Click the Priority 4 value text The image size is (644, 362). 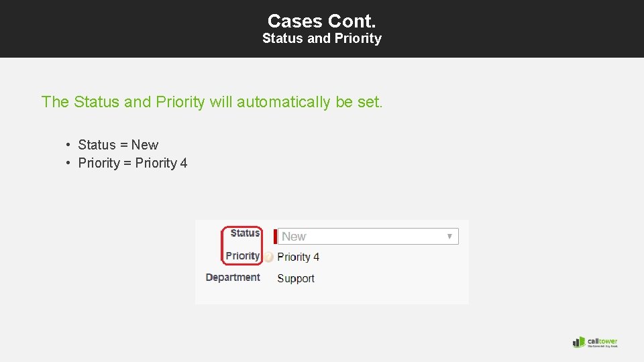click(298, 257)
